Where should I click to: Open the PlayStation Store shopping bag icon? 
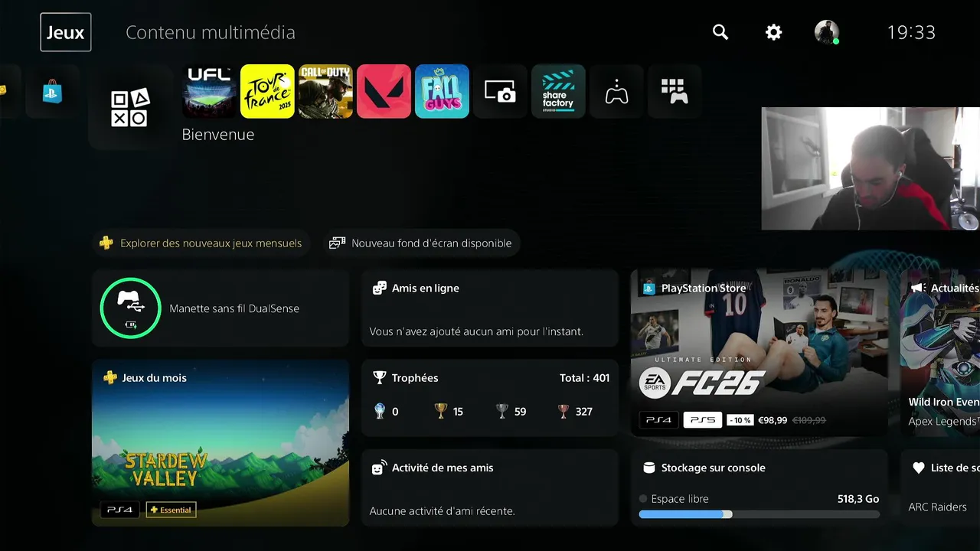[x=52, y=91]
